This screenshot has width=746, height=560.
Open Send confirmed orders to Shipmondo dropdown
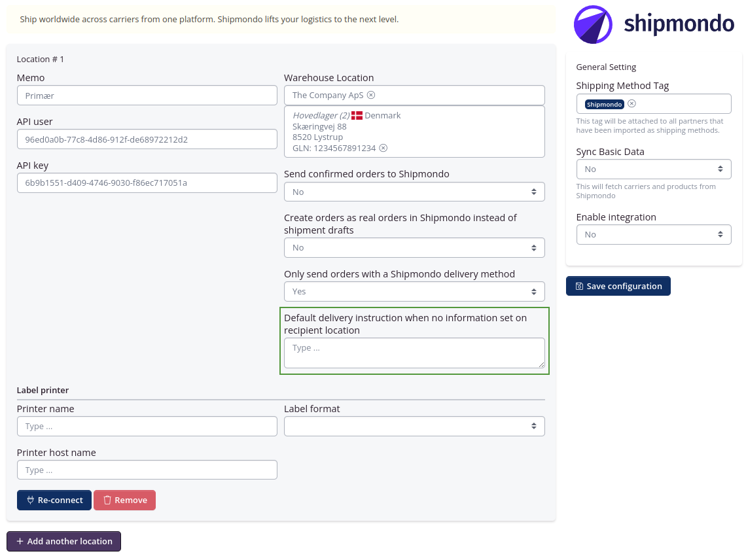414,192
